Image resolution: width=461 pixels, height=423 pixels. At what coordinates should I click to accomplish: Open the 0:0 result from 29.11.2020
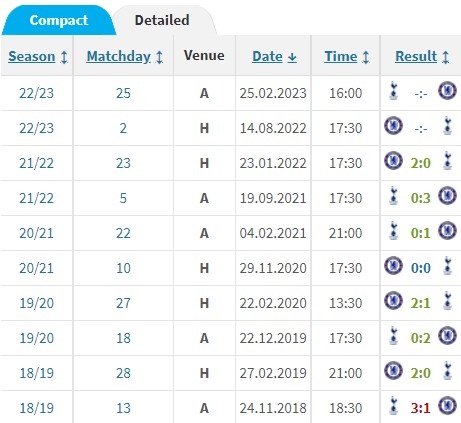click(421, 268)
